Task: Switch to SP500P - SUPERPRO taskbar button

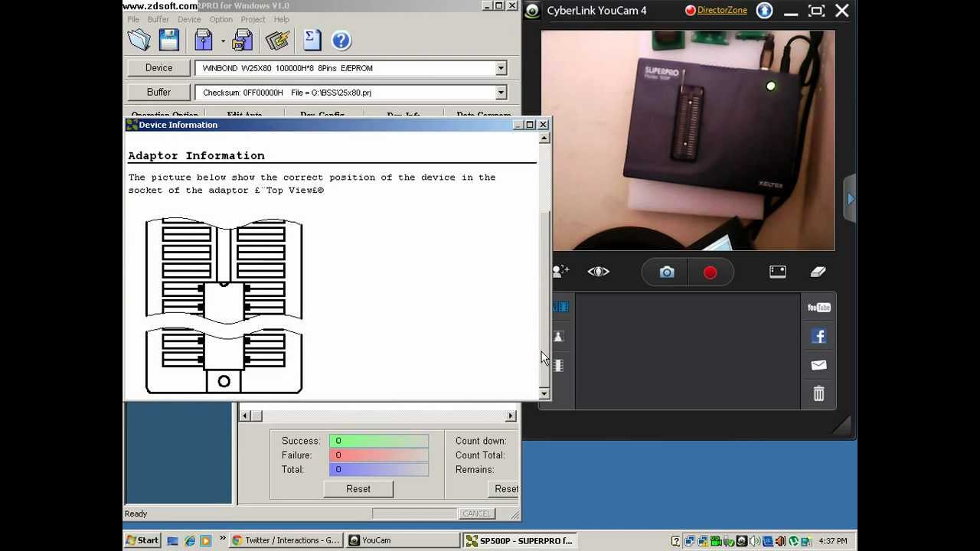Action: click(520, 540)
